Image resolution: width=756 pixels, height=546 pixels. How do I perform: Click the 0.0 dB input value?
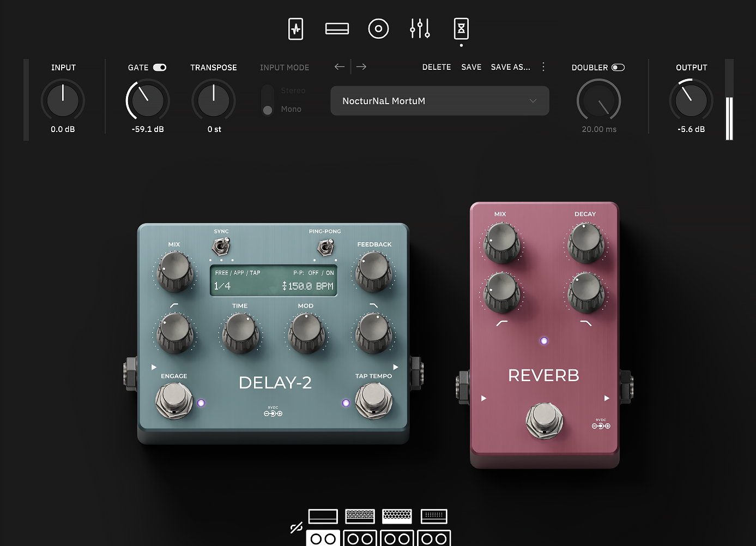pyautogui.click(x=63, y=129)
